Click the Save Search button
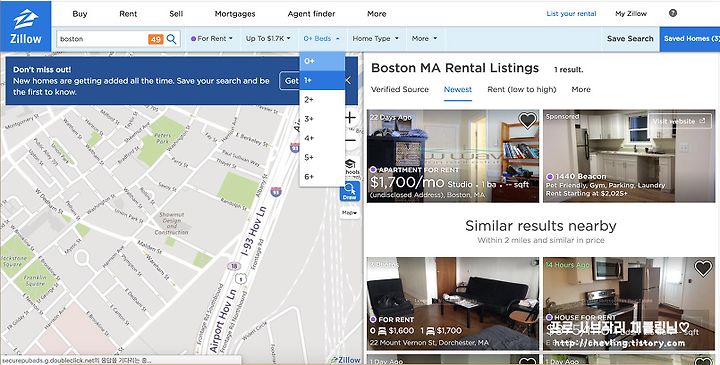 (630, 39)
